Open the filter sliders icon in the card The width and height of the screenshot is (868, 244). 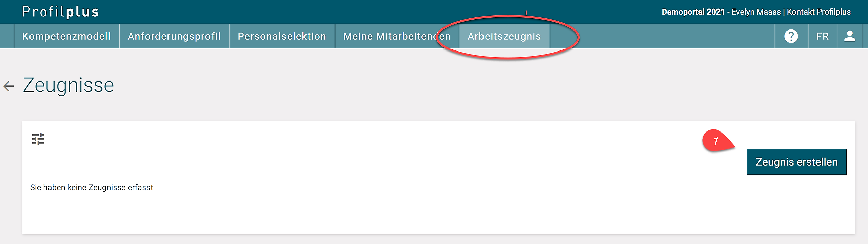(38, 139)
